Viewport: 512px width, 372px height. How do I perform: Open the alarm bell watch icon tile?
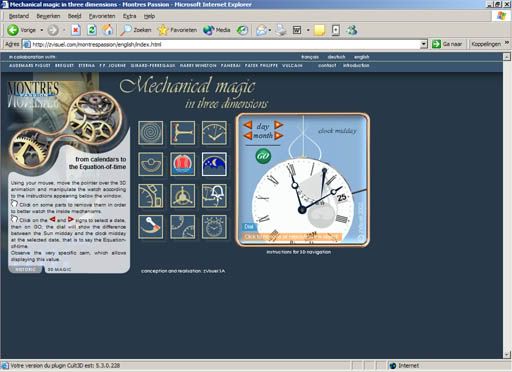(214, 196)
